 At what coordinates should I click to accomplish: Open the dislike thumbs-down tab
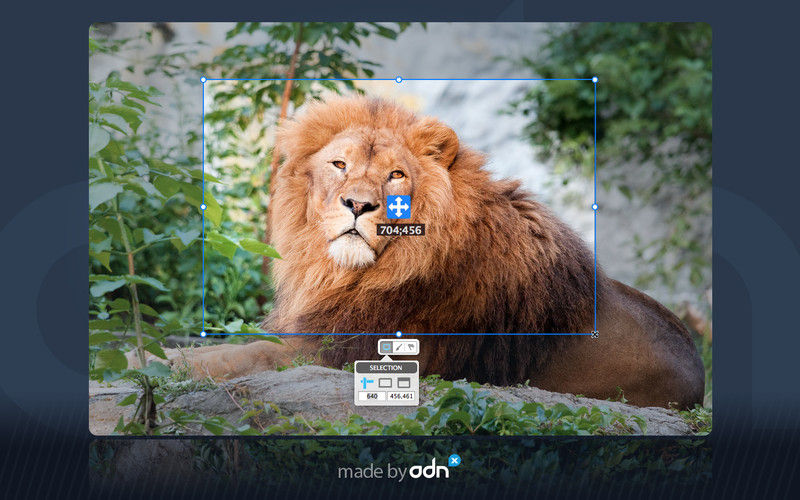[411, 347]
